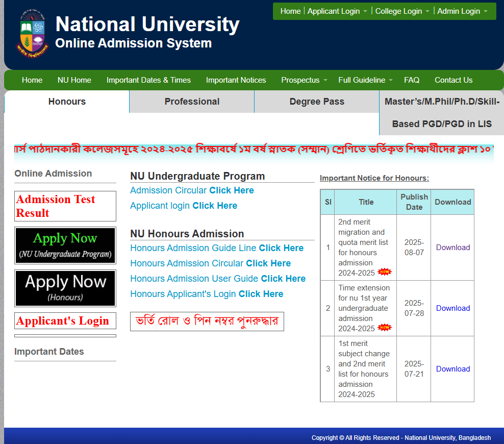Expand the Applicant Login dropdown
This screenshot has height=444, width=504.
(x=337, y=11)
